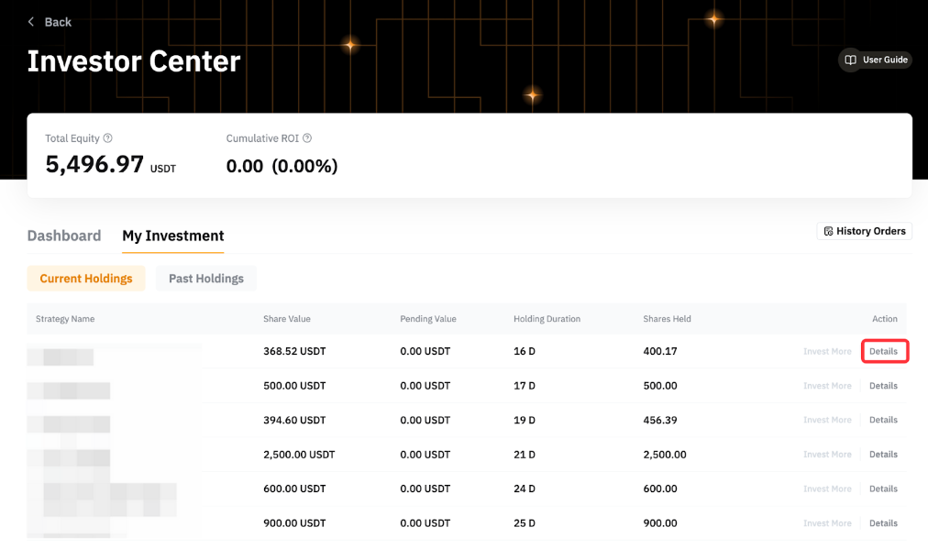Select the My Investment tab
The height and width of the screenshot is (560, 928).
point(173,236)
